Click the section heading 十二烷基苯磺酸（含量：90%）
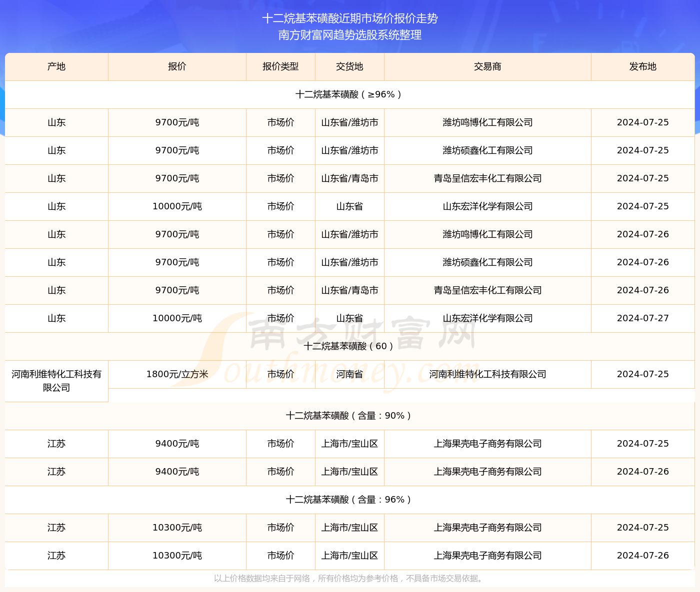 350,416
